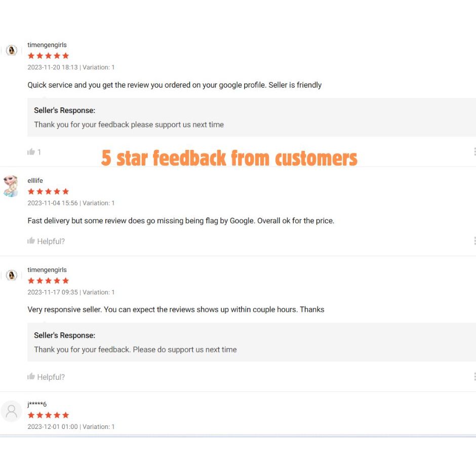Click thumbs-up under the 'Very responsive seller' review
476x476 pixels.
click(31, 377)
